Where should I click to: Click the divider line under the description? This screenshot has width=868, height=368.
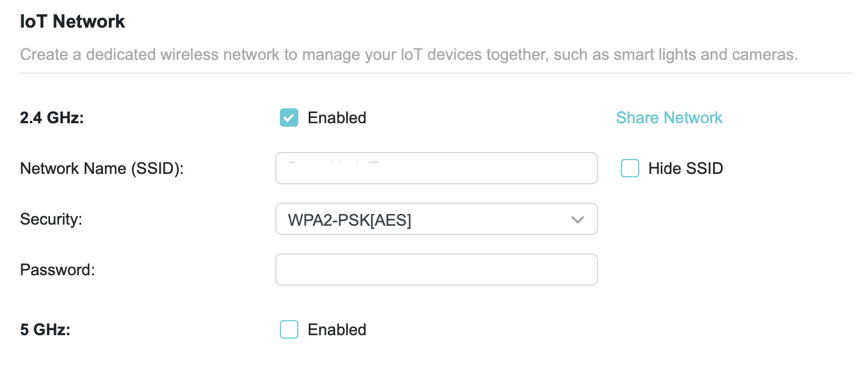coord(436,73)
